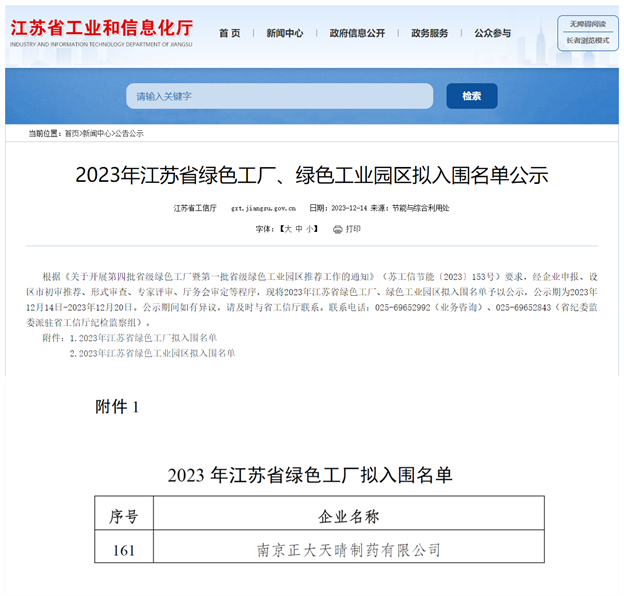Click the printer icon beside 打印
Image resolution: width=624 pixels, height=596 pixels.
point(337,229)
